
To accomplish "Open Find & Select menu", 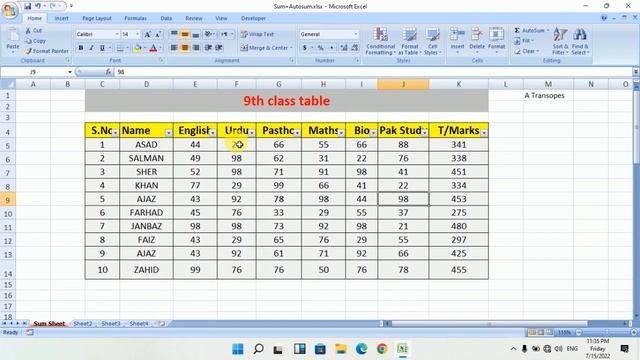I will (580, 41).
